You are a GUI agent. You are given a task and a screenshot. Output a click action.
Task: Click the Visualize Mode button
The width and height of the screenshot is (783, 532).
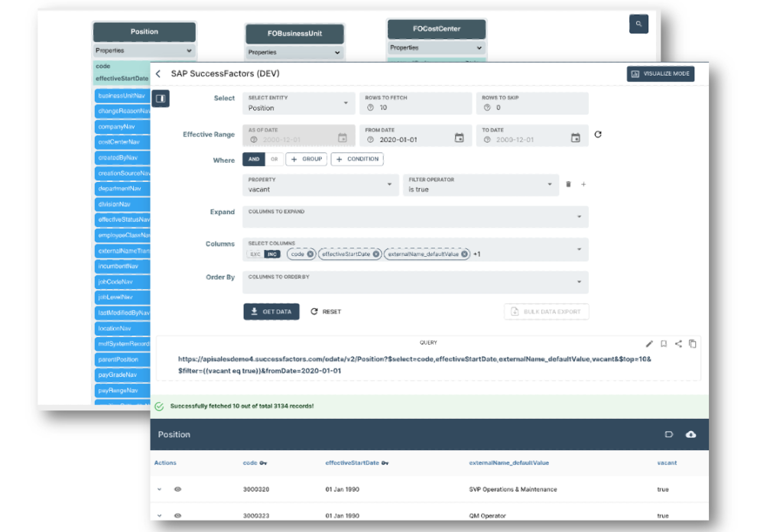[x=660, y=74]
